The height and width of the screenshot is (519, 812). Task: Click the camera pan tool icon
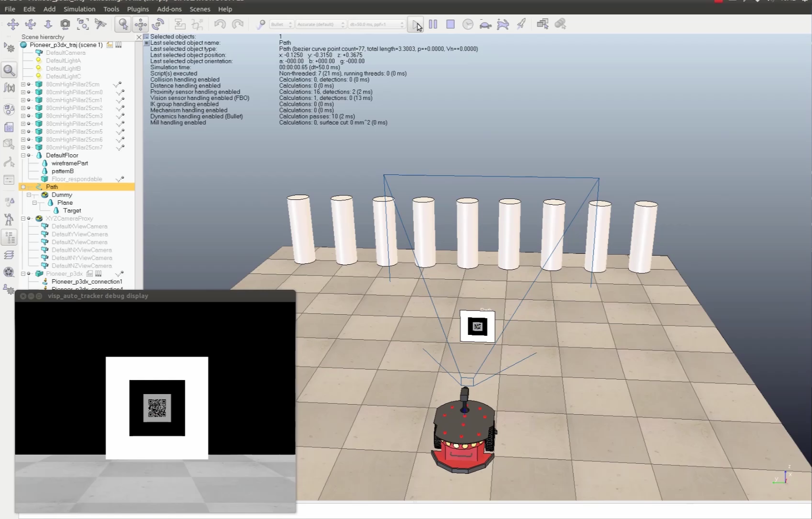pyautogui.click(x=13, y=24)
